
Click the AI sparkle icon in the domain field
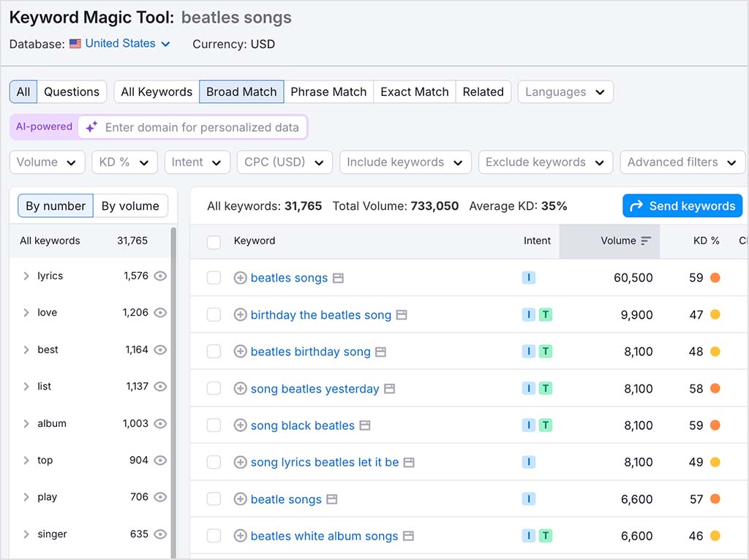pos(91,127)
